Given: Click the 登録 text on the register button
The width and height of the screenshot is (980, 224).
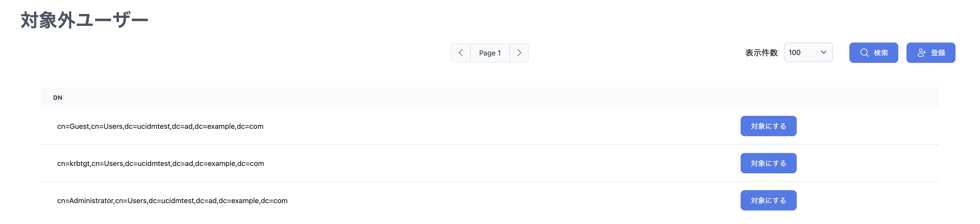Looking at the screenshot, I should pos(938,53).
